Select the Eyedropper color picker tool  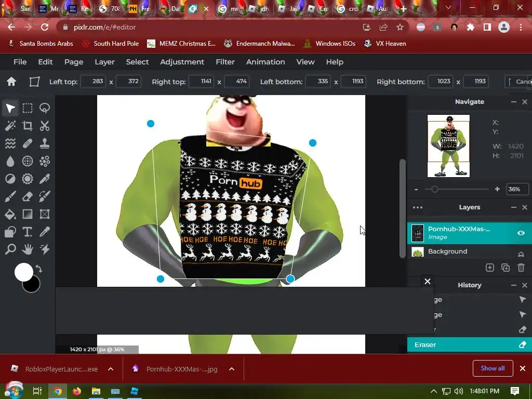(x=45, y=232)
